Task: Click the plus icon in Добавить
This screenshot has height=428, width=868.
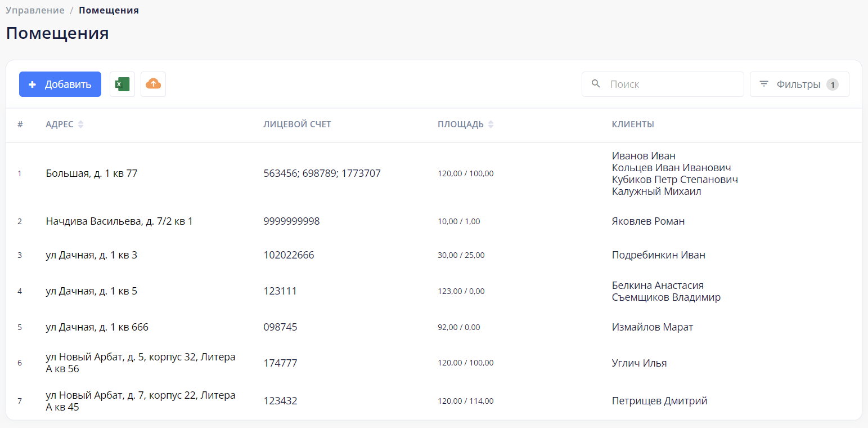Action: point(32,84)
